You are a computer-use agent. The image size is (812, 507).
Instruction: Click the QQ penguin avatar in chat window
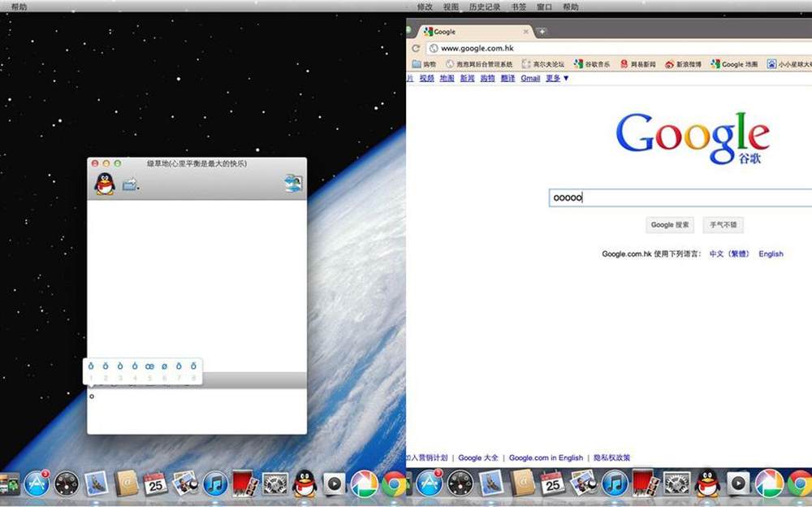click(105, 184)
